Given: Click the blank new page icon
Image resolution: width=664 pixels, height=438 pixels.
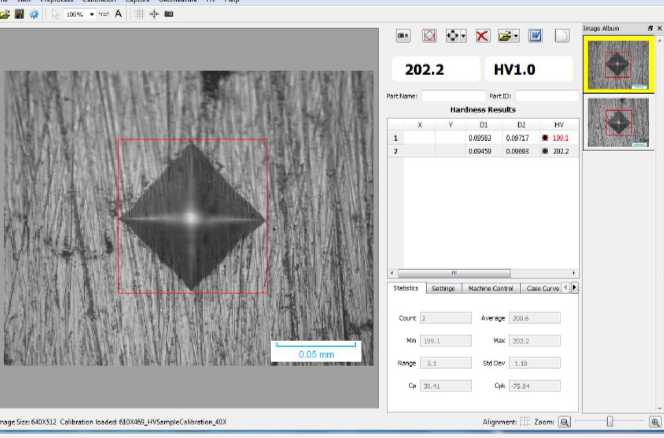Looking at the screenshot, I should click(562, 36).
